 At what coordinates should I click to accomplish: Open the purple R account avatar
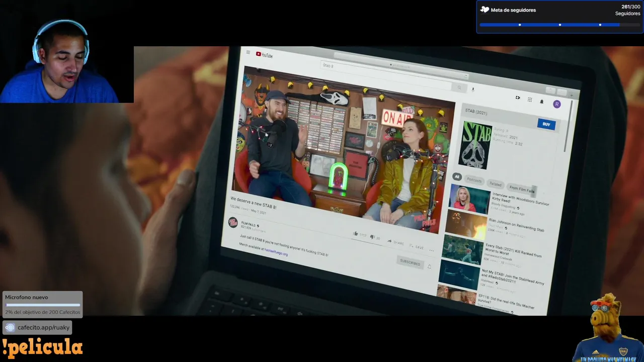556,104
